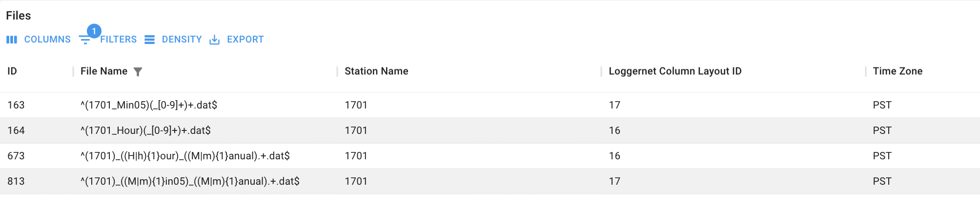Open the DENSITY menu
980x215 pixels.
coord(182,40)
